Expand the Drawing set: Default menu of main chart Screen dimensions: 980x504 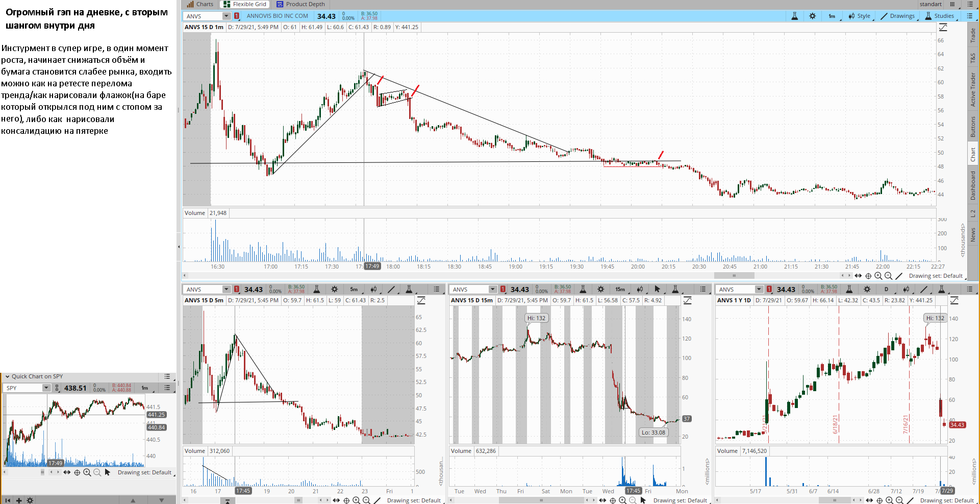pos(936,276)
